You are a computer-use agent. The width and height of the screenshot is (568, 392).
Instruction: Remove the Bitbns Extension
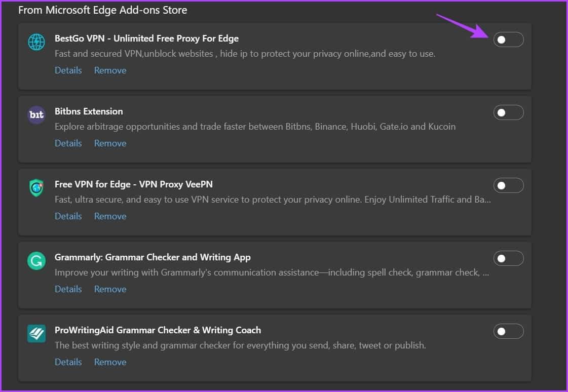click(110, 143)
